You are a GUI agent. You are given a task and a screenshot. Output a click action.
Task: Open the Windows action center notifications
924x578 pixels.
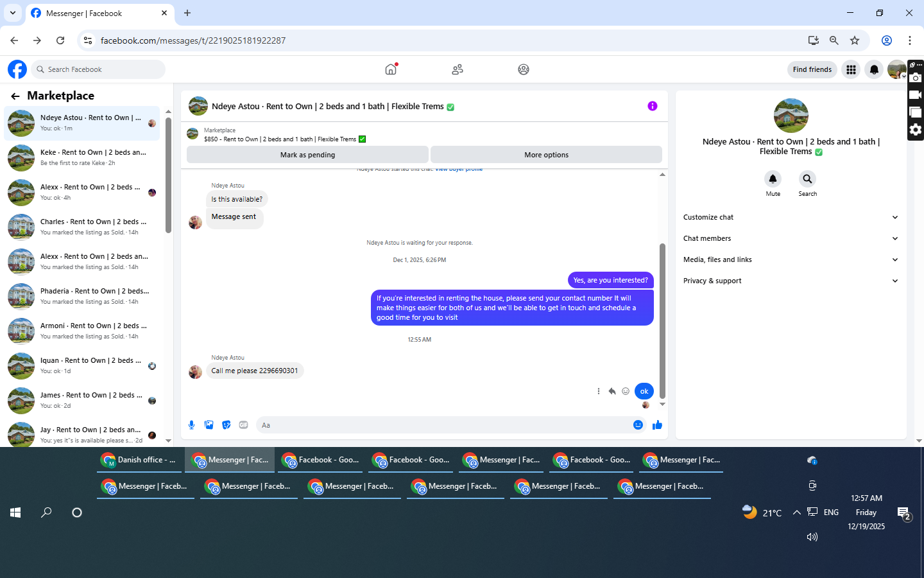(x=904, y=513)
